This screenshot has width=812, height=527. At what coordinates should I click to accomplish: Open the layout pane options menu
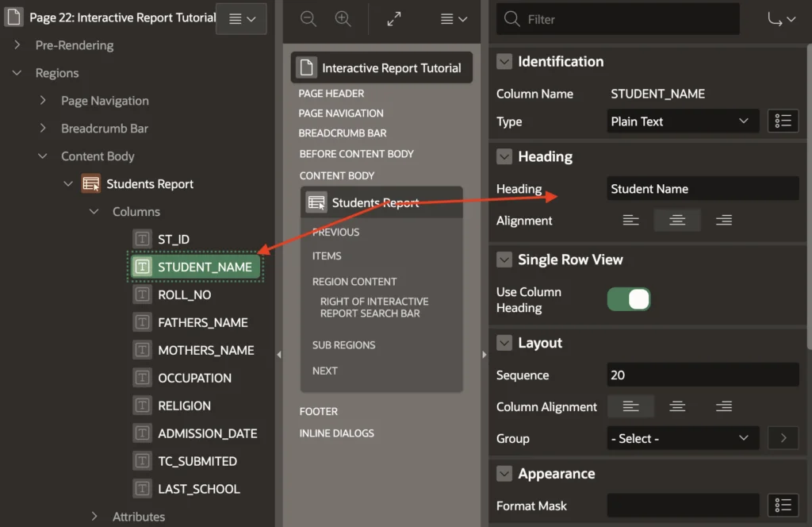(x=454, y=19)
